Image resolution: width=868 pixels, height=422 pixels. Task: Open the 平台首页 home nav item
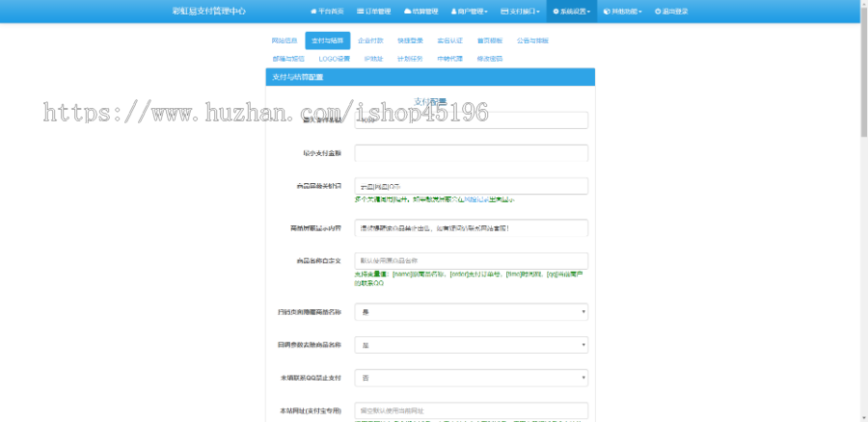coord(327,11)
